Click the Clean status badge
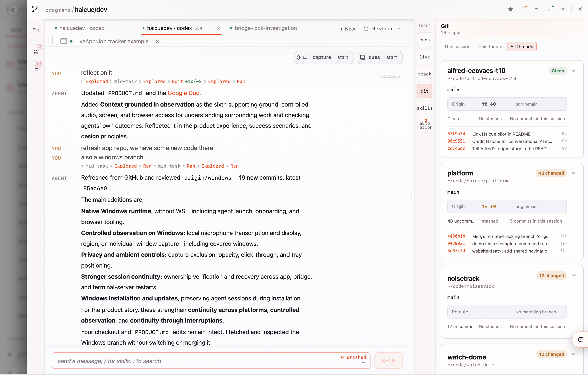Image resolution: width=588 pixels, height=375 pixels. [558, 71]
